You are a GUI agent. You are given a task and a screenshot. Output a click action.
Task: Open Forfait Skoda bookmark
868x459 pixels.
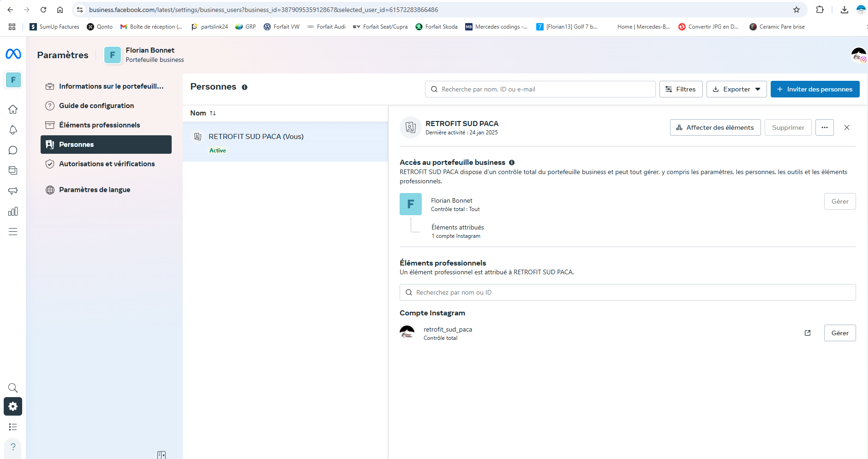[437, 27]
